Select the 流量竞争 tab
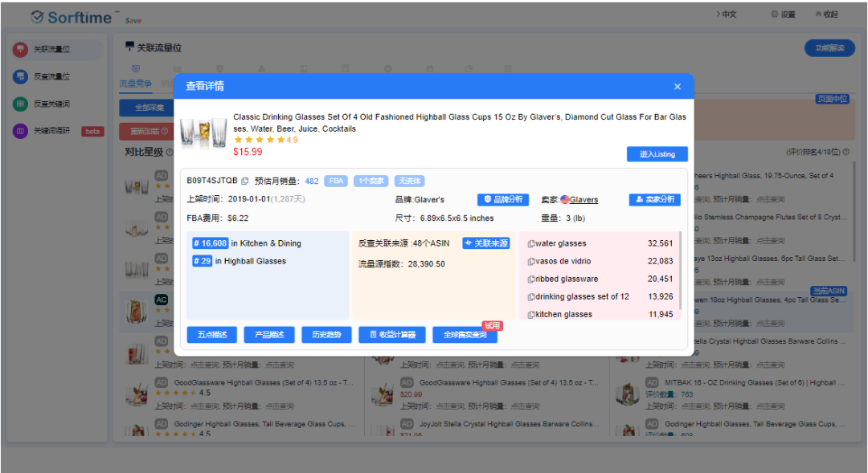868x473 pixels. tap(136, 84)
